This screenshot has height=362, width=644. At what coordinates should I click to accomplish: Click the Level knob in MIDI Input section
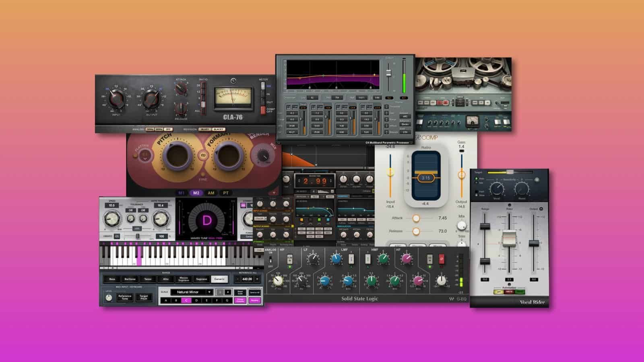click(108, 298)
